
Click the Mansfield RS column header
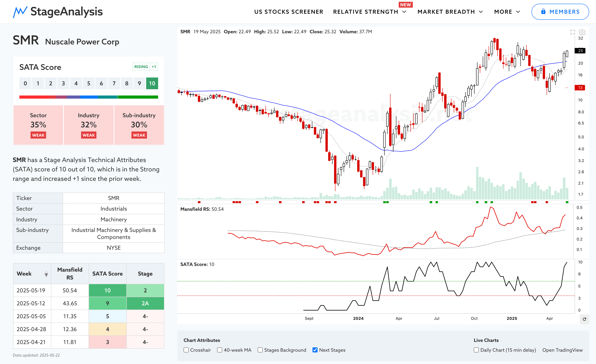[x=70, y=274]
